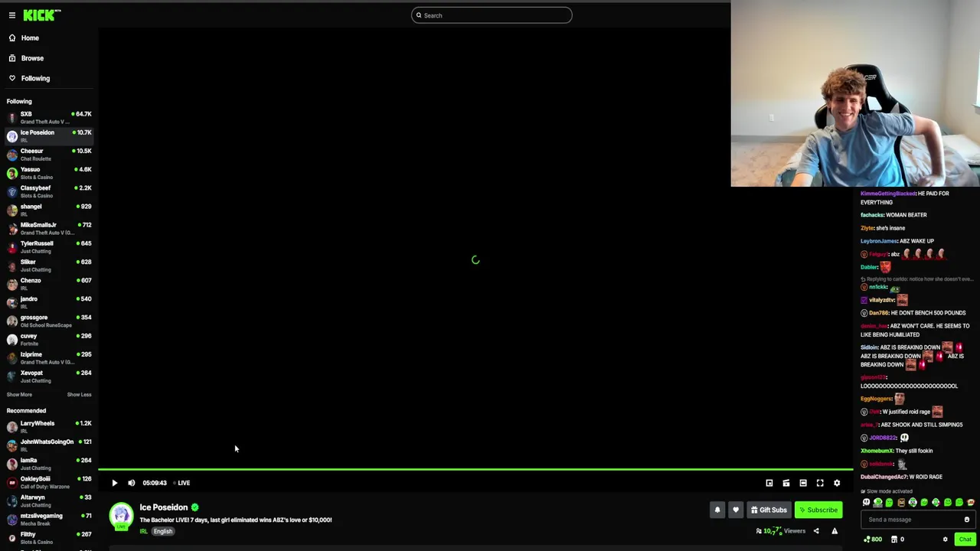Click LeybronJames username in chat
Screen dimensions: 980x551
point(879,241)
